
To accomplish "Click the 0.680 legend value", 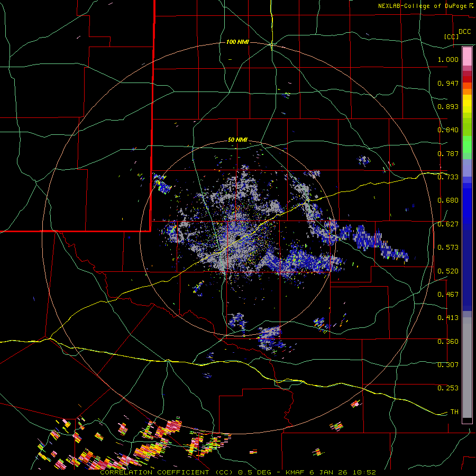I will point(448,200).
